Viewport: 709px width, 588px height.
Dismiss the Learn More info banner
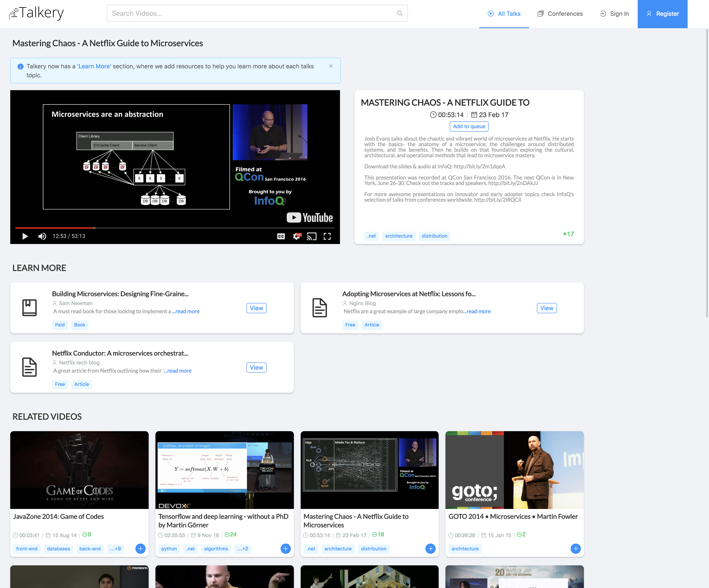coord(331,66)
